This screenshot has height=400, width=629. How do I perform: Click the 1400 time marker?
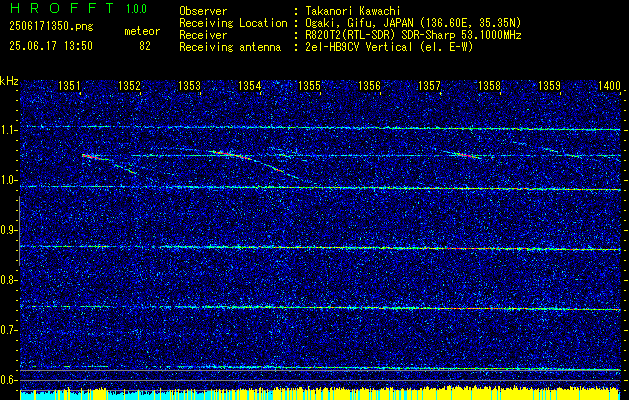click(609, 85)
